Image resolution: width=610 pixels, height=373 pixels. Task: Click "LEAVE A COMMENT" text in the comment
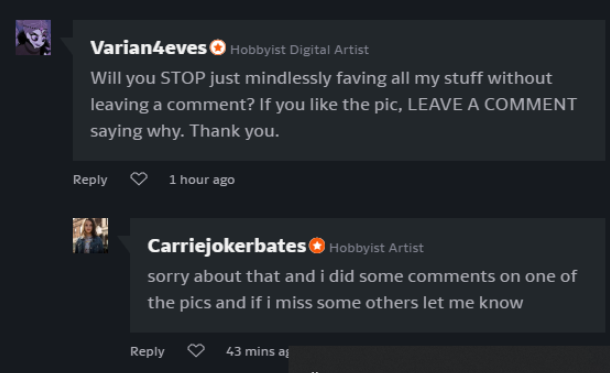coord(492,104)
